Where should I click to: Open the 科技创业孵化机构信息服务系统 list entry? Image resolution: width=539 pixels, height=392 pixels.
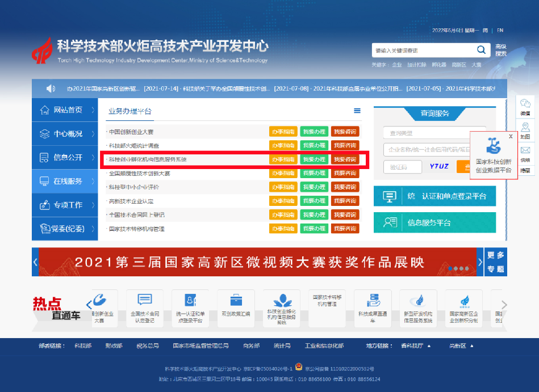(x=148, y=159)
